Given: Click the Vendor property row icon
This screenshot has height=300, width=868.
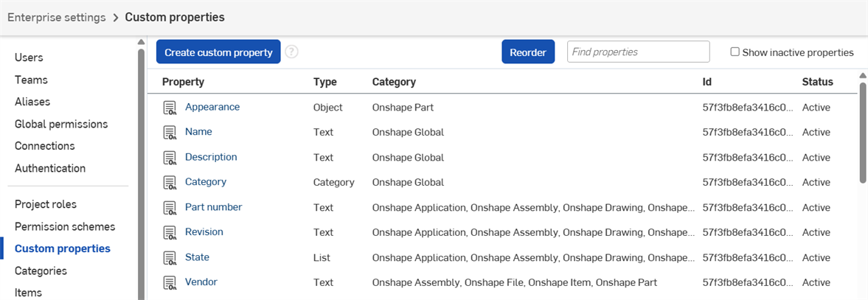Looking at the screenshot, I should [x=170, y=282].
